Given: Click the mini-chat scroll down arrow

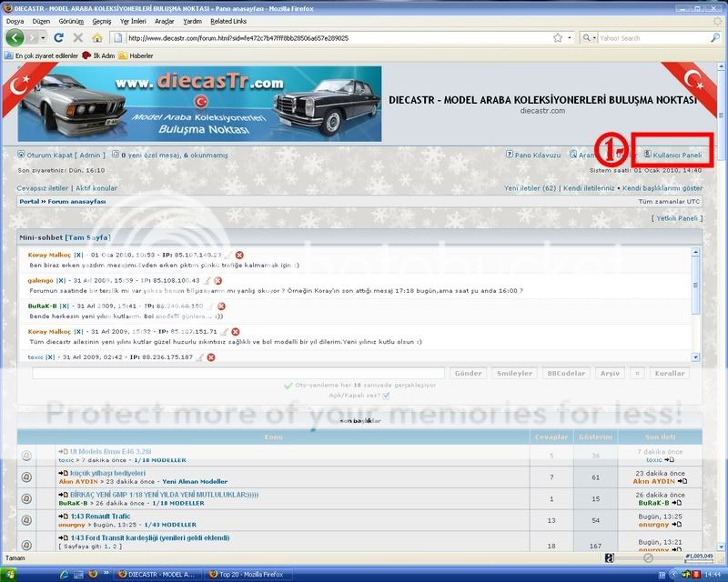Looking at the screenshot, I should [695, 357].
